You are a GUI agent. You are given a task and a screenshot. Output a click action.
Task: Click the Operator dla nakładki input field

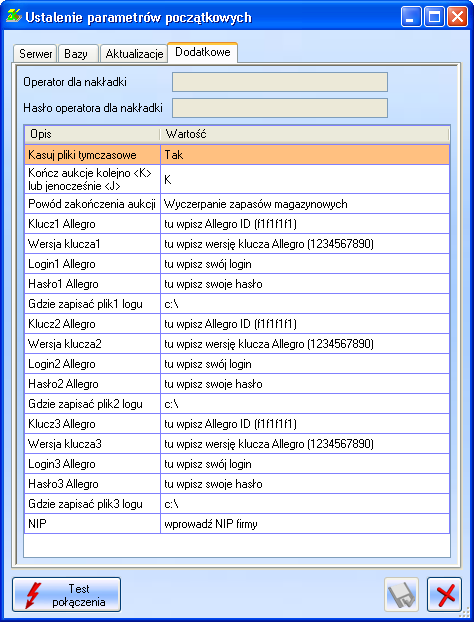click(x=280, y=82)
